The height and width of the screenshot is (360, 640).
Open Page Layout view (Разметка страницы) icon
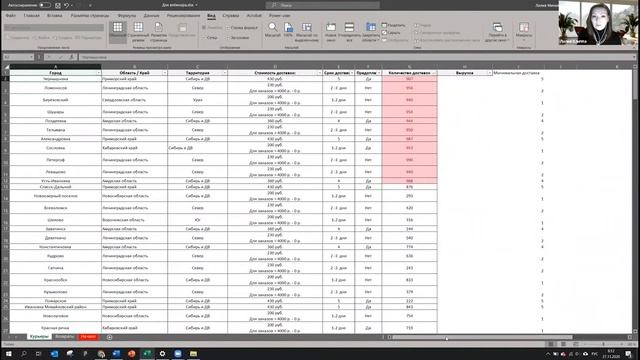[x=158, y=32]
